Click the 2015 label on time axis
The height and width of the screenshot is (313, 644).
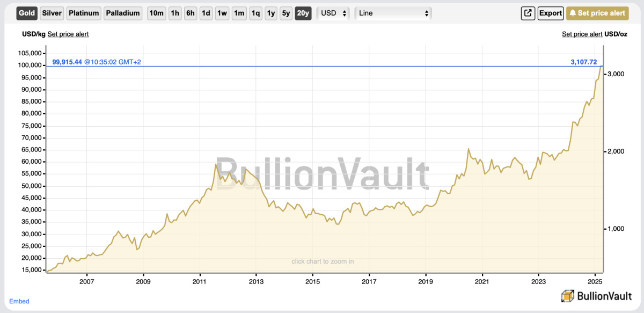[x=313, y=281]
